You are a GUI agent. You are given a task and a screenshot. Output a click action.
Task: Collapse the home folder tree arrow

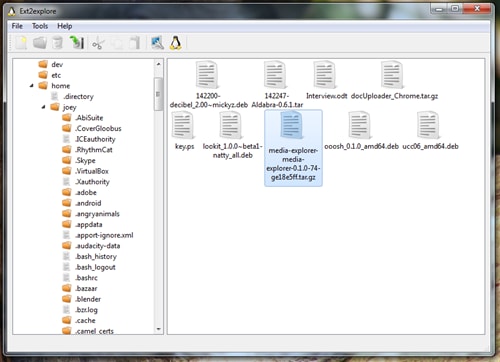pyautogui.click(x=32, y=86)
